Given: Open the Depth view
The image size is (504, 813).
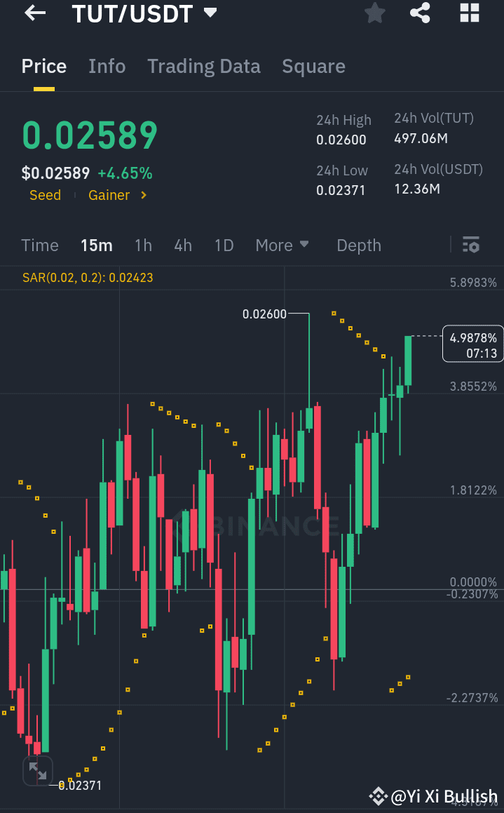Looking at the screenshot, I should click(x=358, y=246).
